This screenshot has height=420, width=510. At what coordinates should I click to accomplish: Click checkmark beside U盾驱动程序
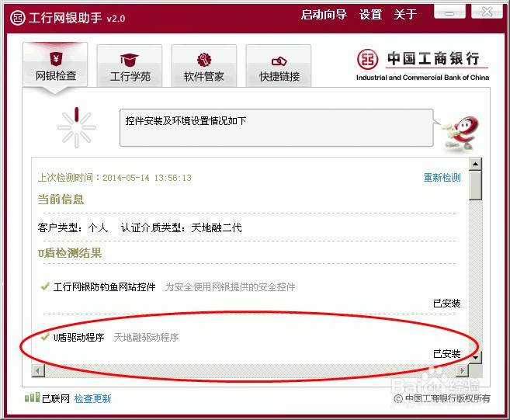(x=44, y=337)
